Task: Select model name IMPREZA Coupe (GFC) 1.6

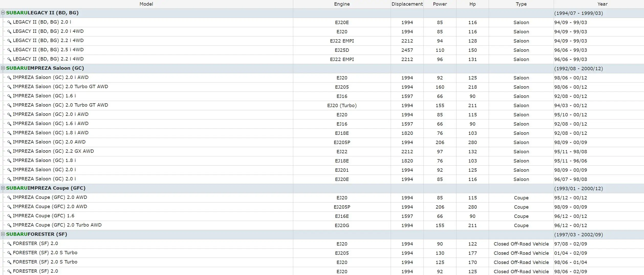Action: pos(43,216)
